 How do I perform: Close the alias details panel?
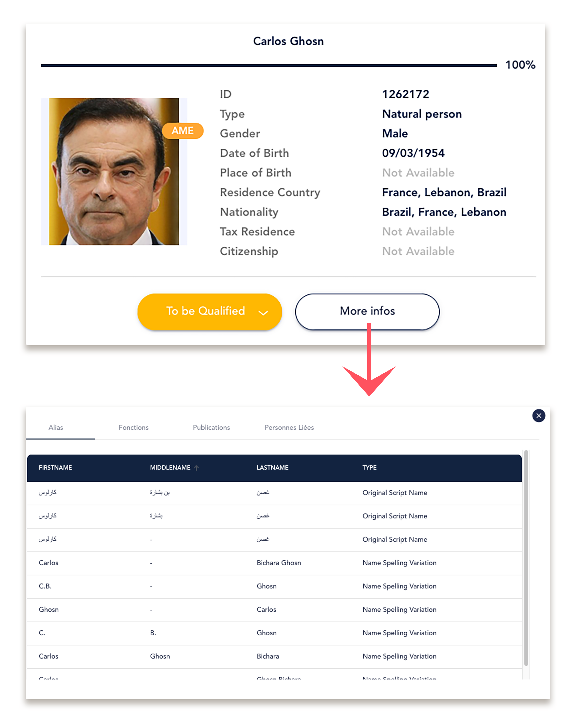pyautogui.click(x=538, y=416)
